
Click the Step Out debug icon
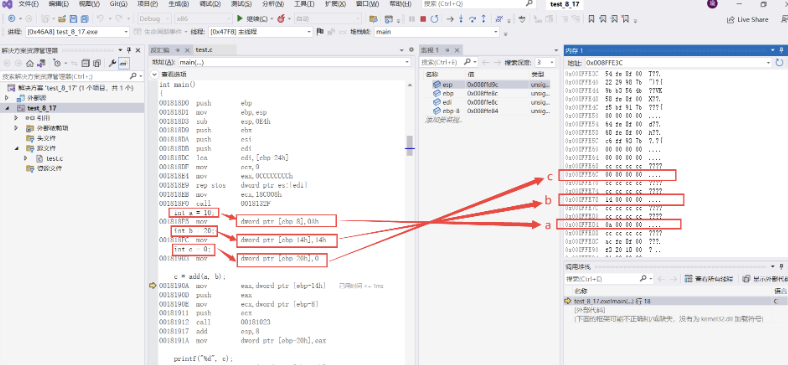point(483,19)
